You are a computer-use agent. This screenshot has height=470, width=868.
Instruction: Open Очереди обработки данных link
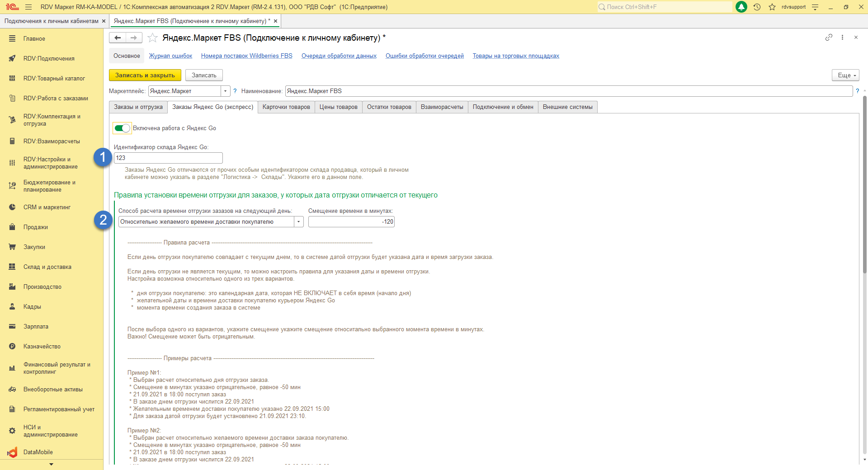[339, 56]
